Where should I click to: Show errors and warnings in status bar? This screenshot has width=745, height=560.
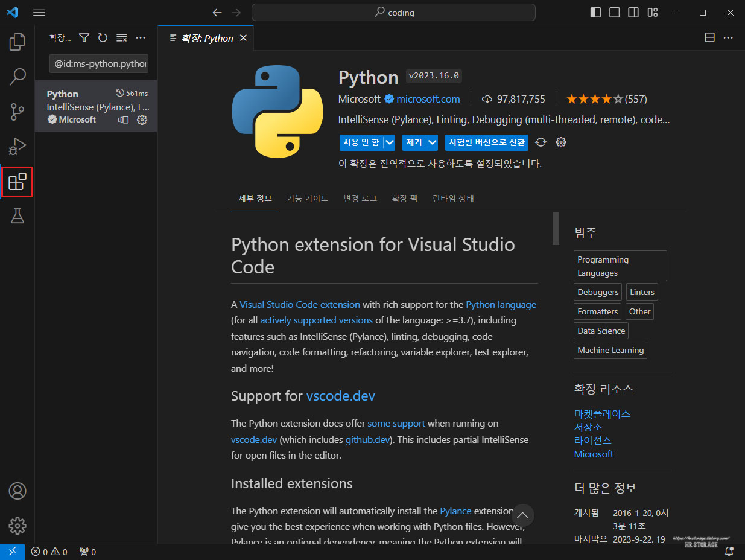click(x=49, y=552)
